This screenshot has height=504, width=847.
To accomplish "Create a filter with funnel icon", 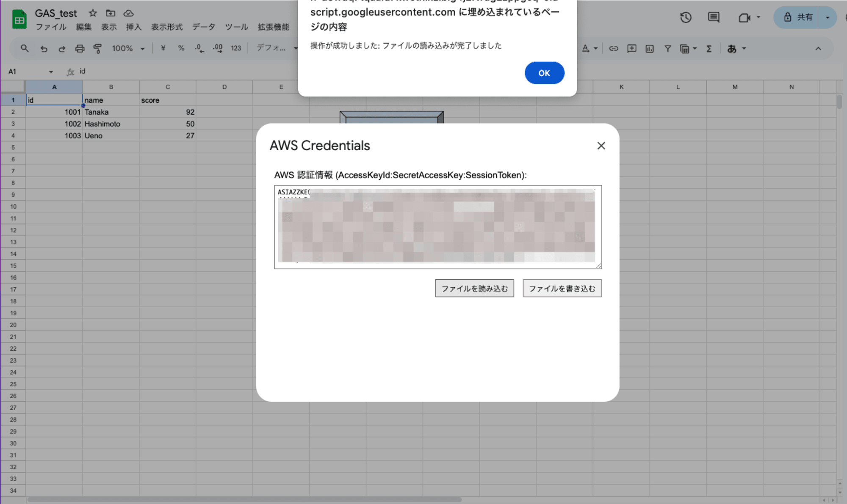I will 667,49.
